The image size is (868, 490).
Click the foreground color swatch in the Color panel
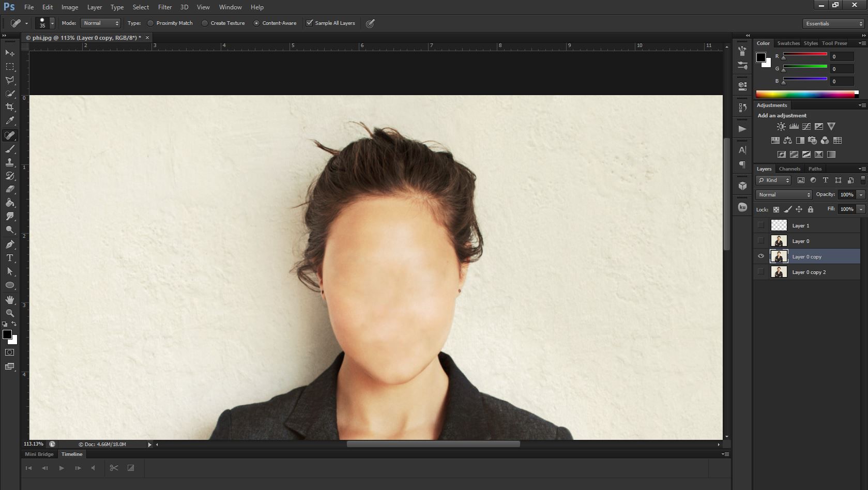tap(761, 57)
